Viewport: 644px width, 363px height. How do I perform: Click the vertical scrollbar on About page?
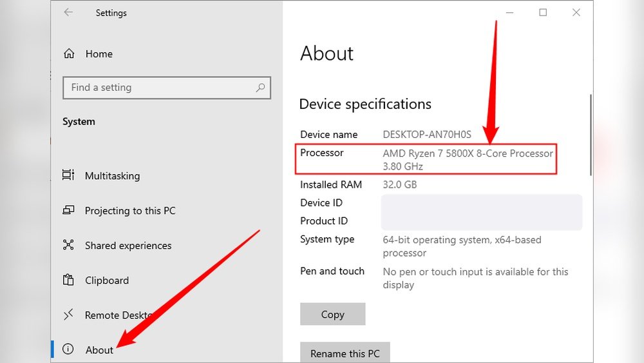pyautogui.click(x=591, y=135)
